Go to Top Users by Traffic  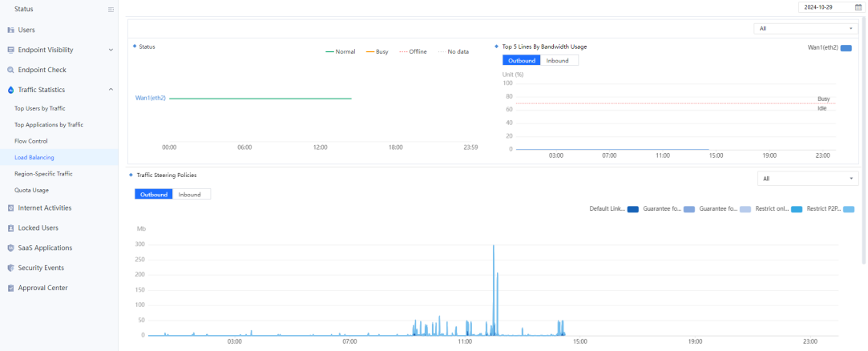40,107
